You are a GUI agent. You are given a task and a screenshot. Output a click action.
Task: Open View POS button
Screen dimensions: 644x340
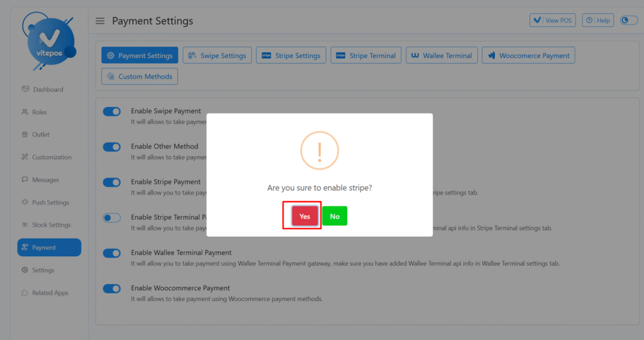pos(552,20)
